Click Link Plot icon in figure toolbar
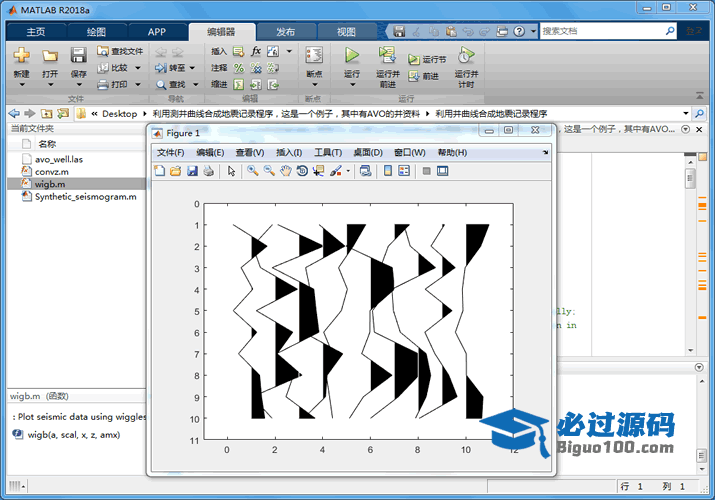The image size is (715, 500). (x=365, y=171)
